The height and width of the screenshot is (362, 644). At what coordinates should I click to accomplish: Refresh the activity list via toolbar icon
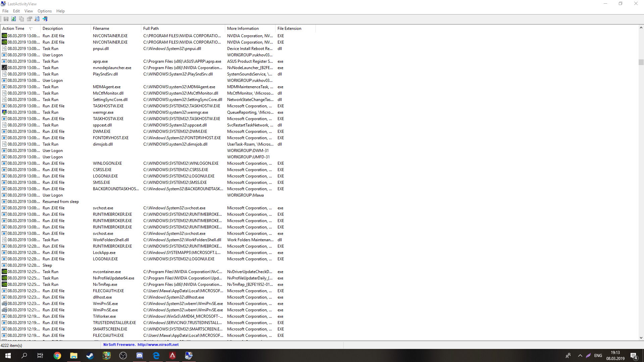pos(14,19)
